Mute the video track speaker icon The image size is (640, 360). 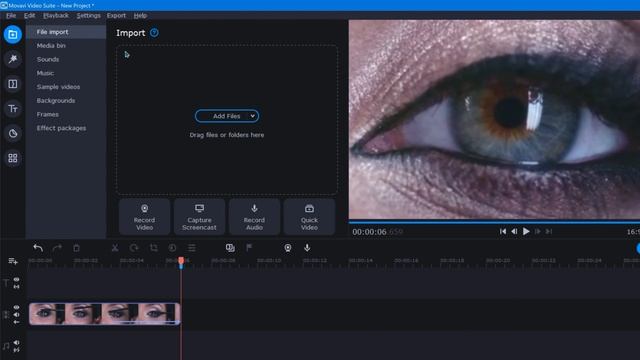coord(16,315)
